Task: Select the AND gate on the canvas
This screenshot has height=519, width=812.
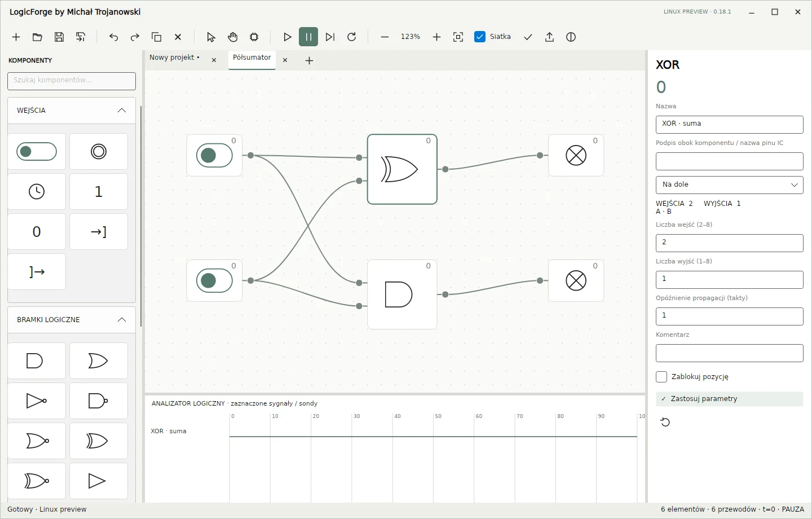Action: (402, 294)
